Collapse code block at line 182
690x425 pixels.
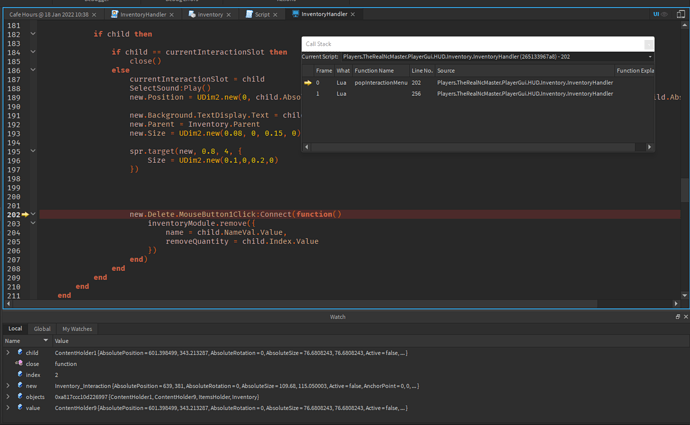[x=33, y=33]
